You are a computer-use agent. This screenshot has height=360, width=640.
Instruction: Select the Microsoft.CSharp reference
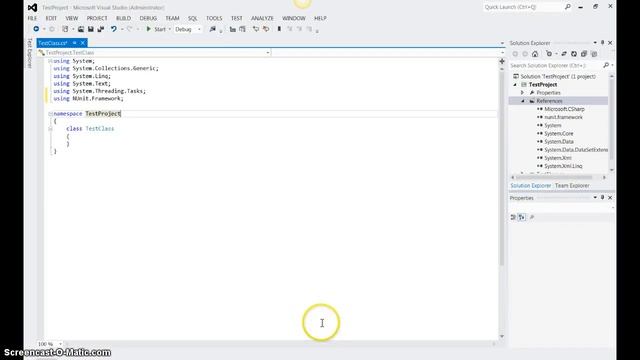click(x=564, y=109)
